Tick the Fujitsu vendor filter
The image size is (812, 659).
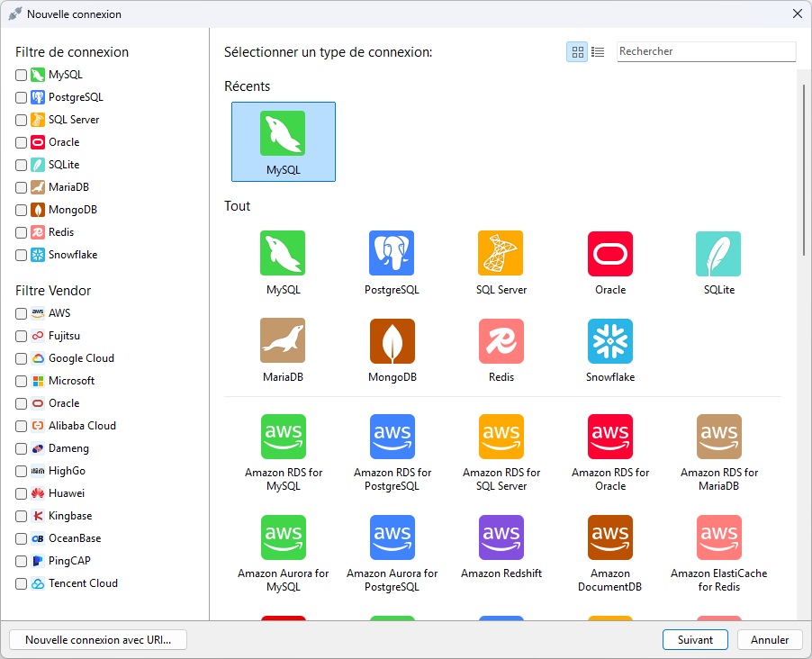(x=22, y=336)
